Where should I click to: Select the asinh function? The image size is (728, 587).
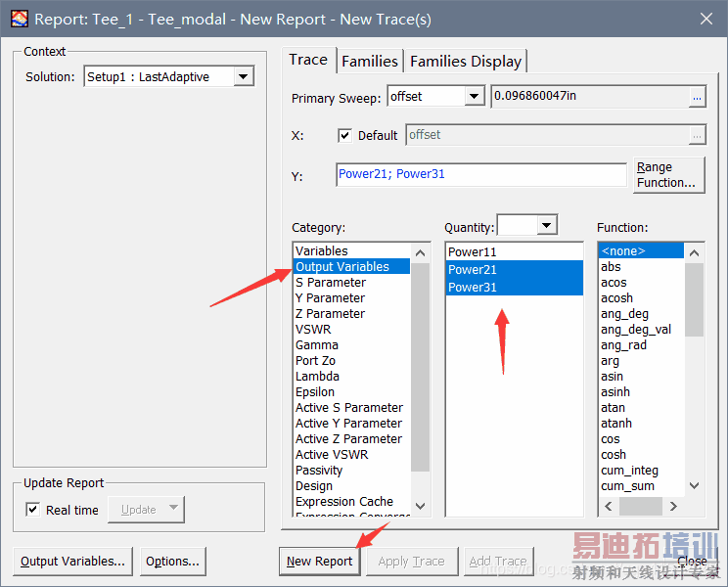[x=641, y=391]
